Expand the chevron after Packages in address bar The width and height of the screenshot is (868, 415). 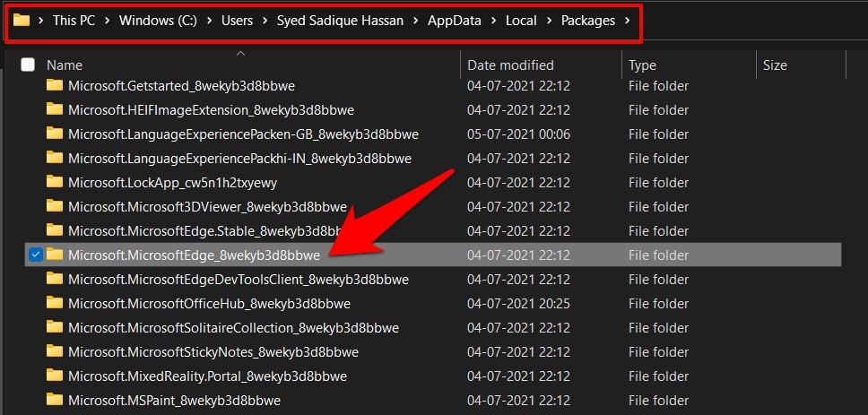[x=627, y=21]
